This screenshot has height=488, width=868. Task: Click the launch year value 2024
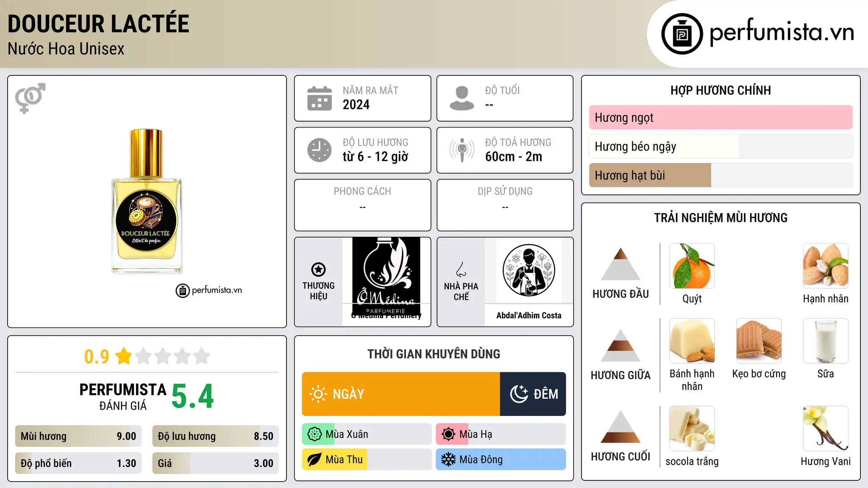click(356, 105)
